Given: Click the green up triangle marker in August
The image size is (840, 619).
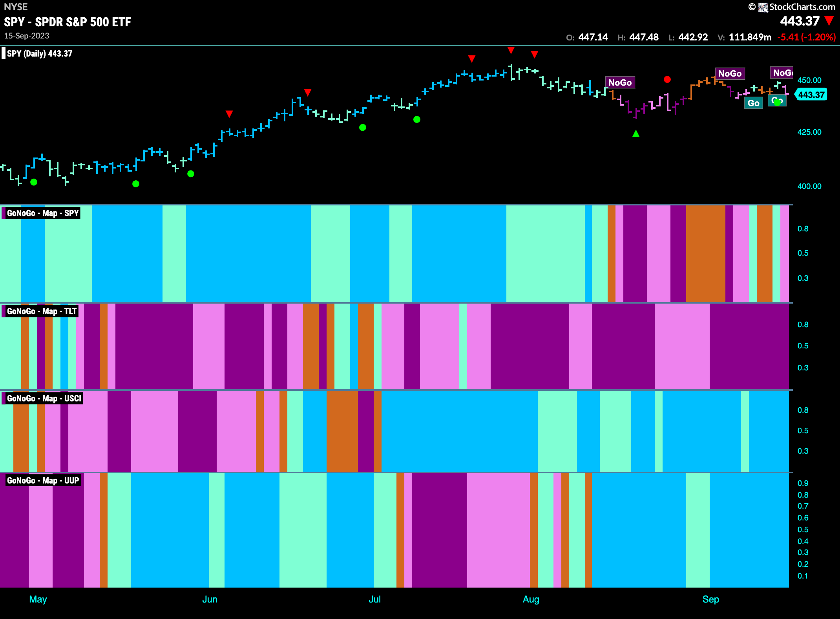Looking at the screenshot, I should (x=636, y=134).
